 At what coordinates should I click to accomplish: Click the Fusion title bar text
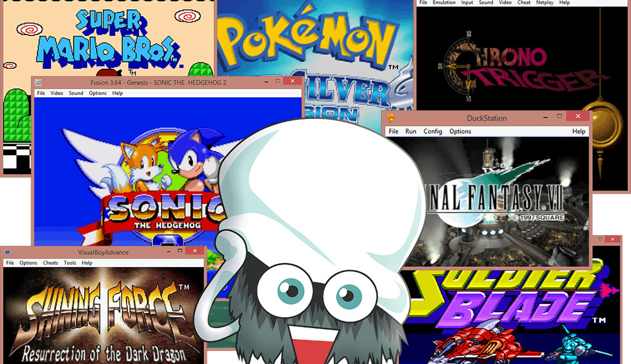pos(158,82)
